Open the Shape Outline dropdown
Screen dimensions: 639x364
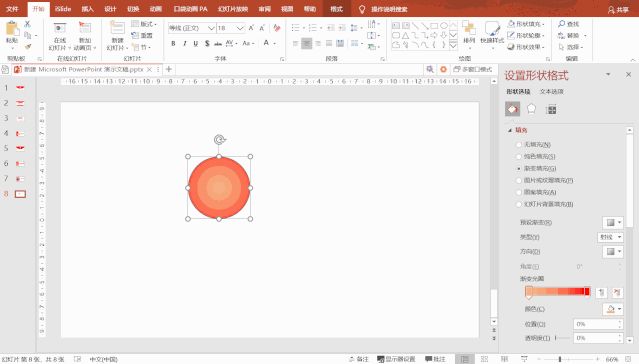pyautogui.click(x=526, y=35)
